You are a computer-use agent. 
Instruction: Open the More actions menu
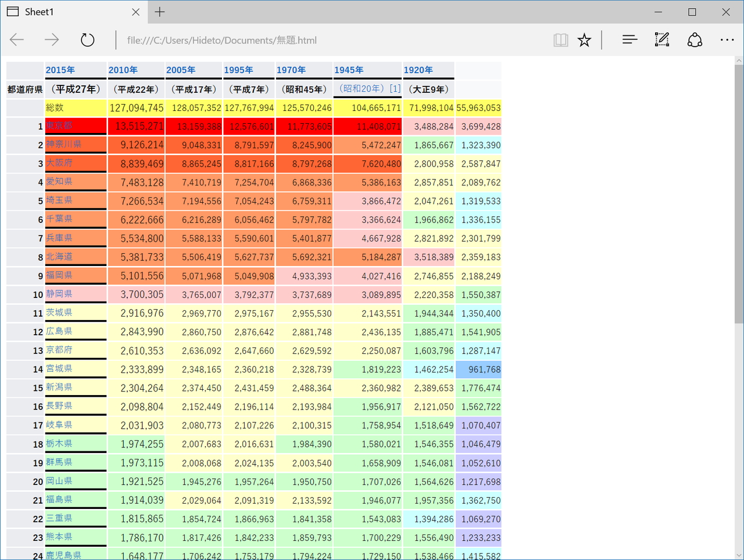tap(727, 40)
